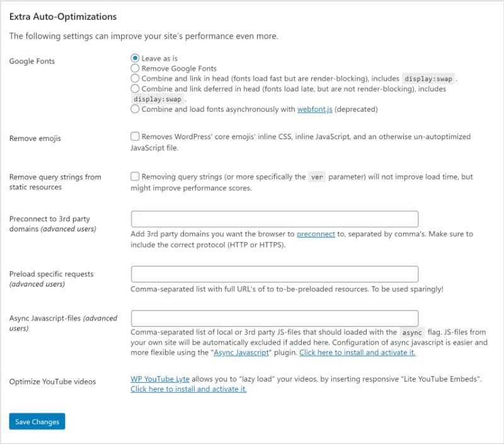Tick the remove query strings checkbox

pyautogui.click(x=135, y=177)
